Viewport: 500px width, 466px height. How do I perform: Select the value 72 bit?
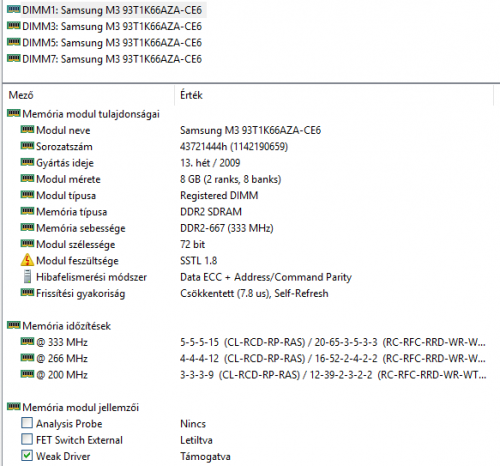coord(192,245)
